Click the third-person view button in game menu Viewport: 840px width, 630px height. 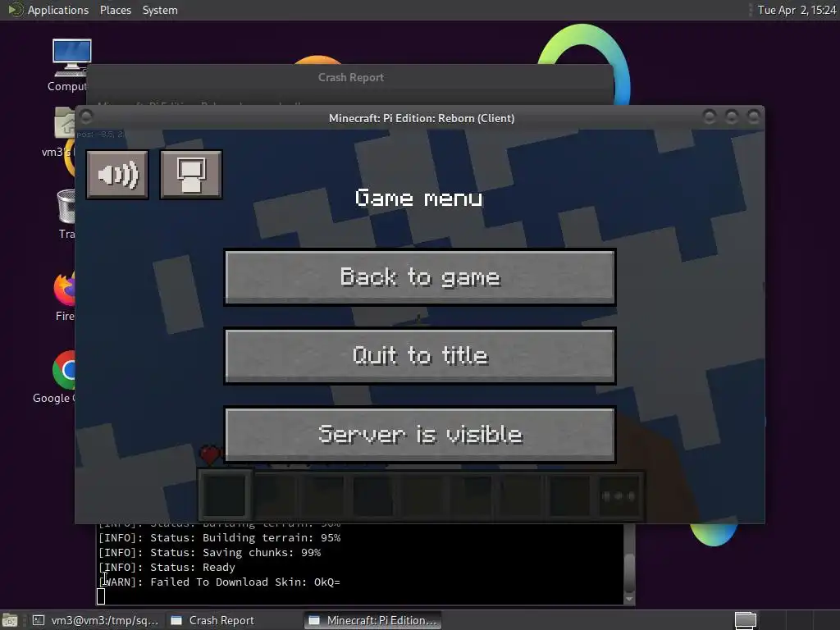tap(190, 175)
